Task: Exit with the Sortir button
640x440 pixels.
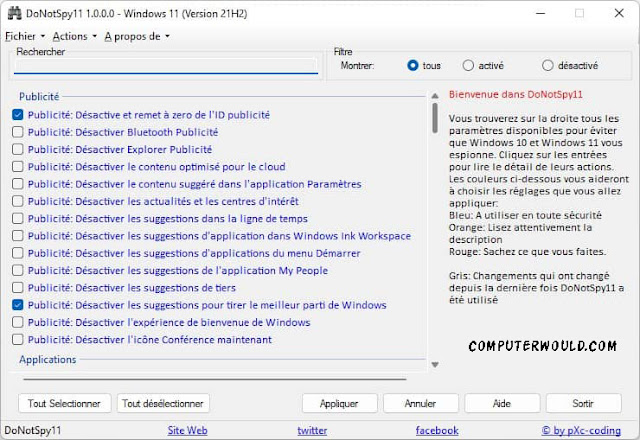Action: tap(584, 403)
